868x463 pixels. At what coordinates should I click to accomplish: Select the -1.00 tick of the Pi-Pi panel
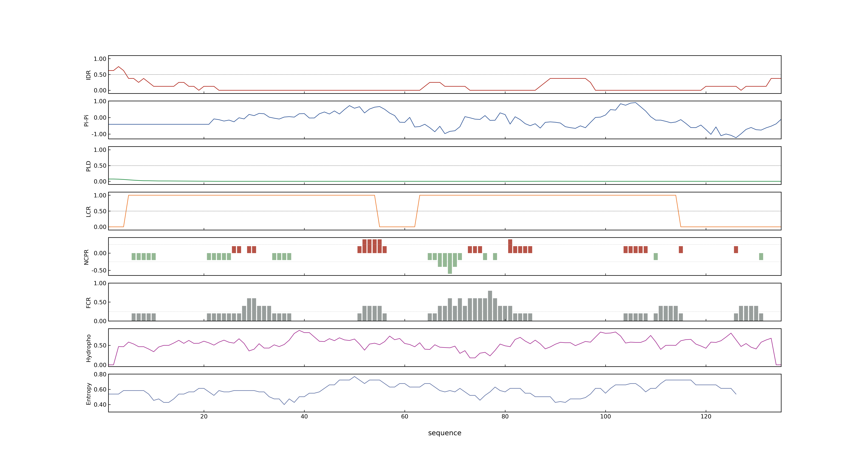tap(99, 134)
